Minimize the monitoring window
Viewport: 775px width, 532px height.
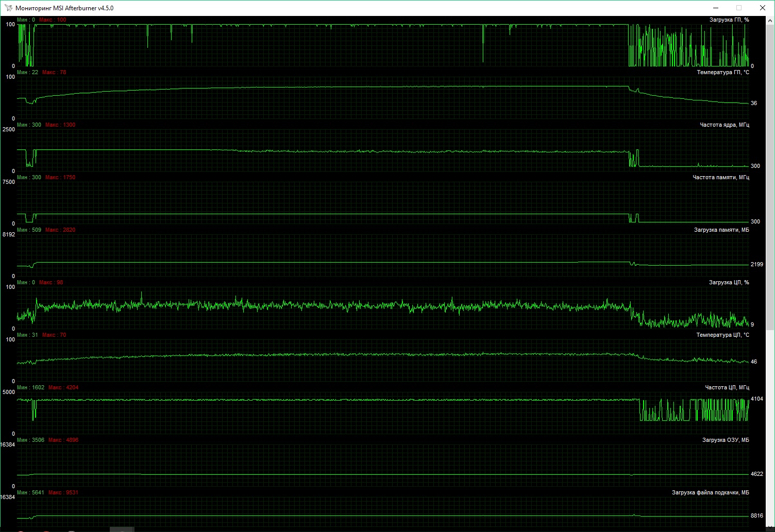point(716,8)
